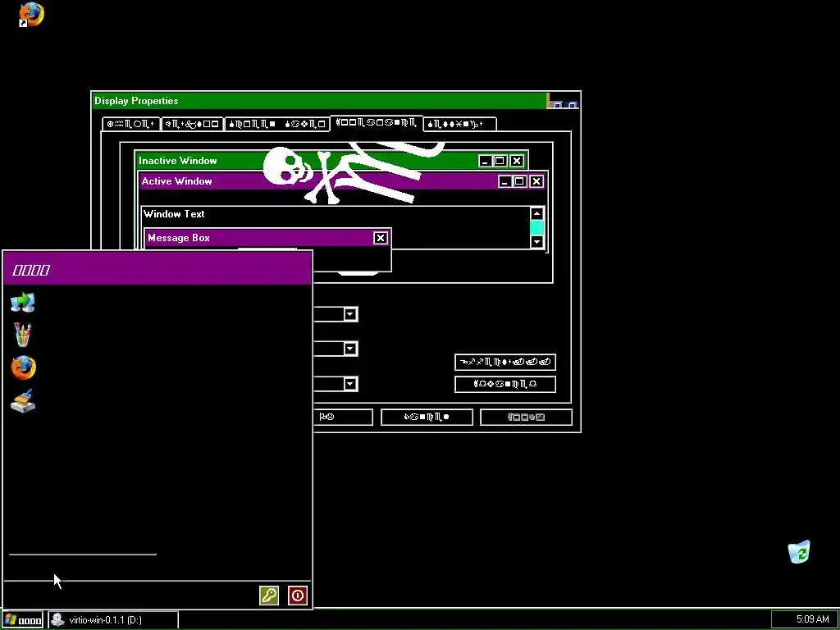
Task: Click the OK button in Display Properties
Action: [x=342, y=417]
